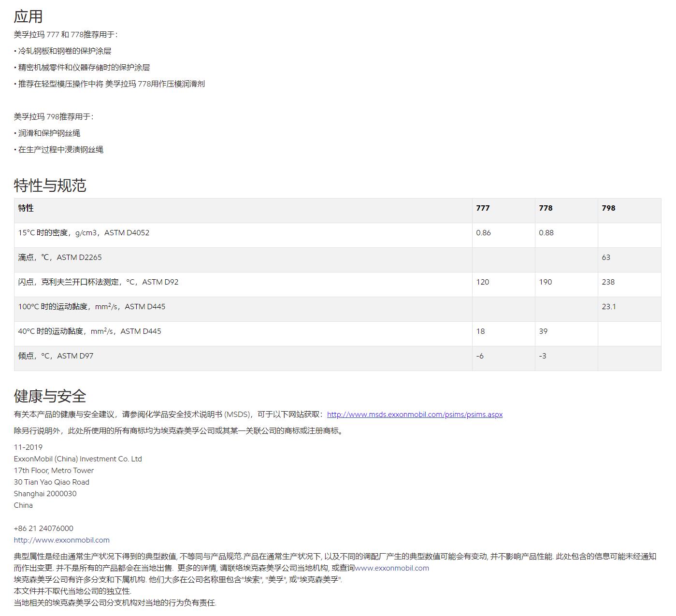The height and width of the screenshot is (616, 676).
Task: Open the http://www.exxonmobil.com link under phone number
Action: 62,540
